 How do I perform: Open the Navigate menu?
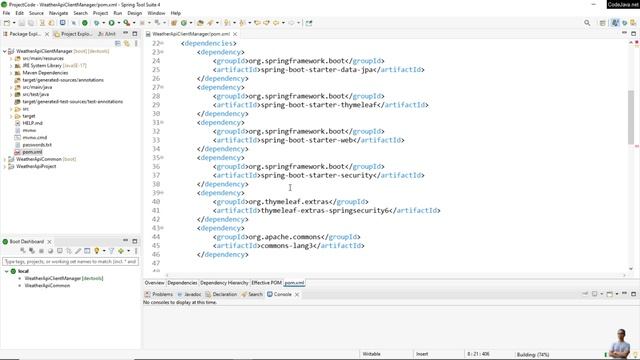[x=58, y=13]
